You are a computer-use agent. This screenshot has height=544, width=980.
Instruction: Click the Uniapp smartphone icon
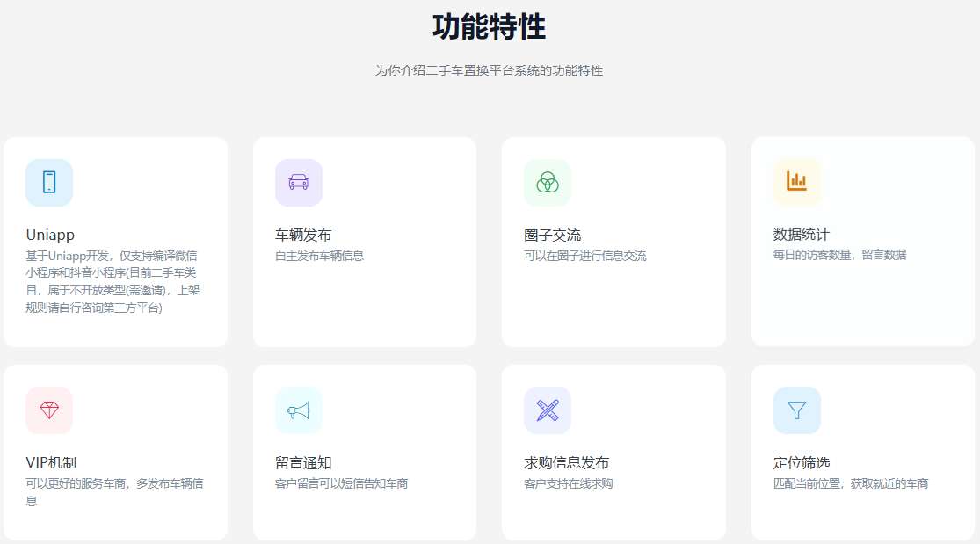click(x=49, y=182)
